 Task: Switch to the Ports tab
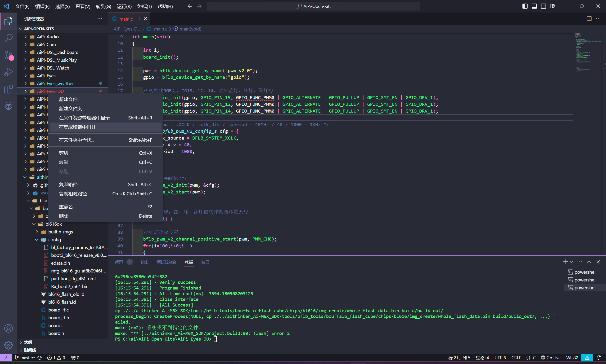pos(205,262)
